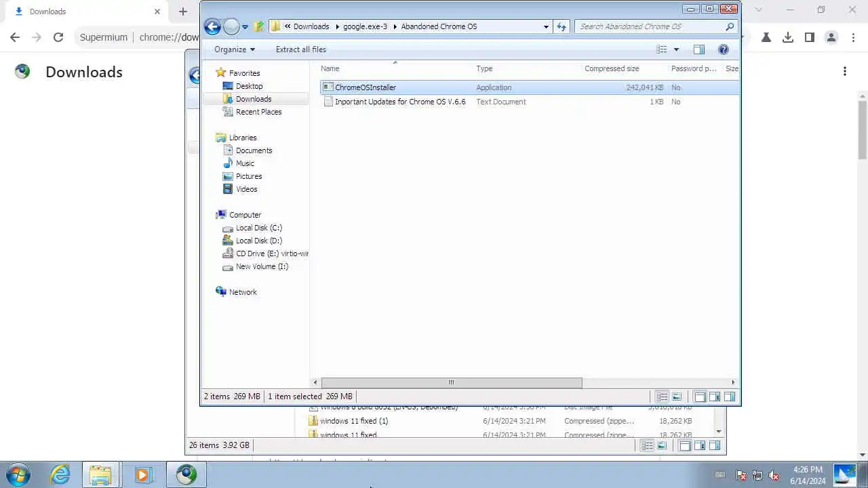The width and height of the screenshot is (868, 488).
Task: Open Local Disk (C:)
Action: tap(258, 228)
